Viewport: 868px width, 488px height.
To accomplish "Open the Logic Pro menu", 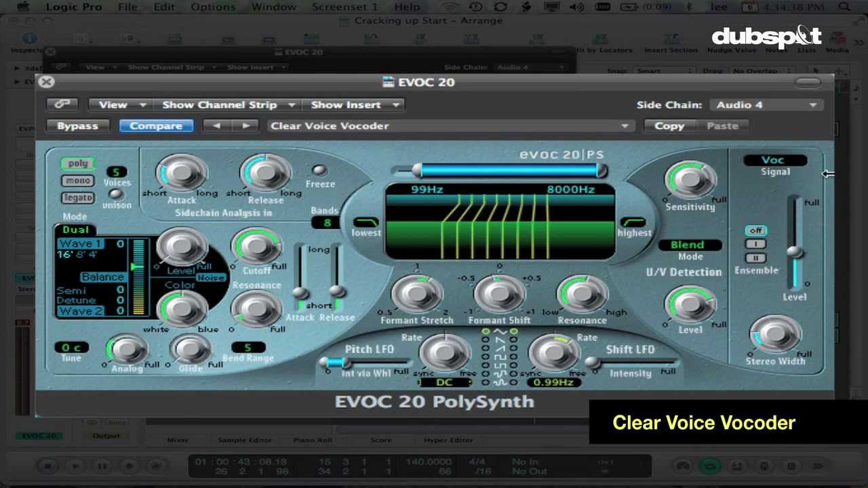I will click(74, 7).
